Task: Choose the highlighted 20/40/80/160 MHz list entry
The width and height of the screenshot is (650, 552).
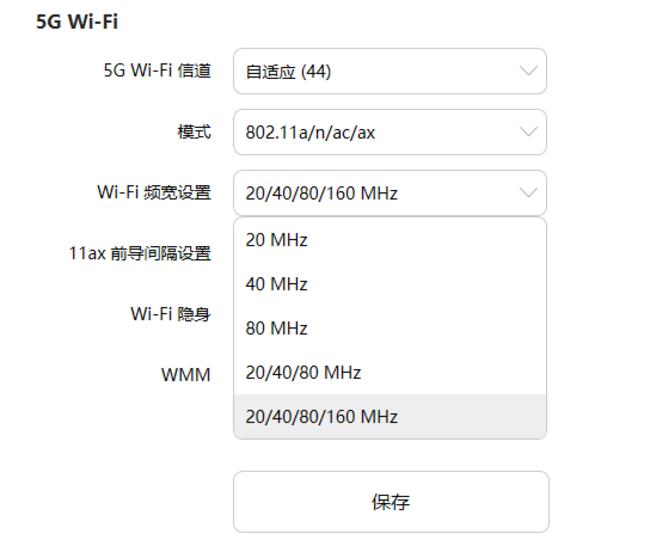Action: [x=321, y=416]
